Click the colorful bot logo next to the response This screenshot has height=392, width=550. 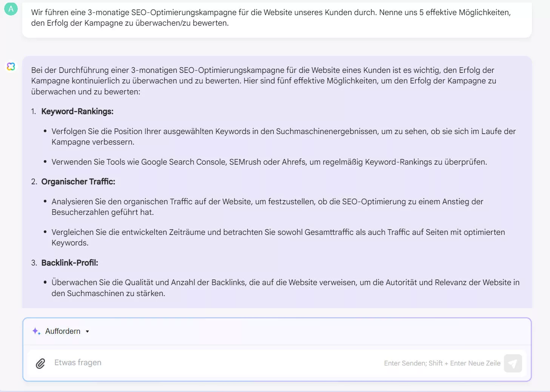[x=11, y=66]
